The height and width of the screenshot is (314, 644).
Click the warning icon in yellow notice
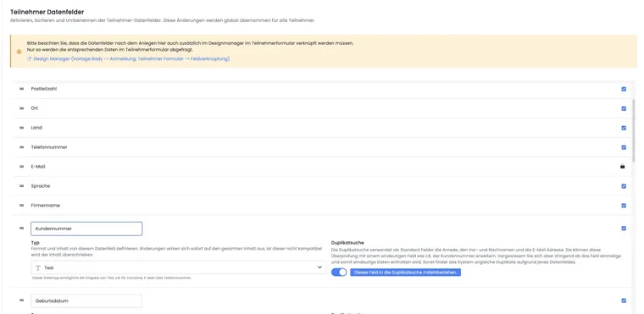[x=19, y=52]
